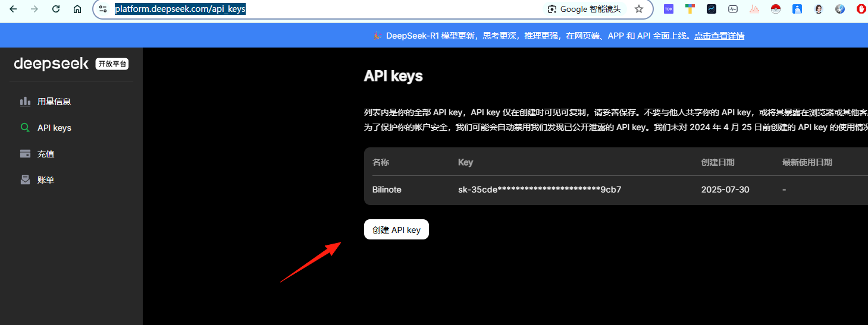Click the 账单 billing icon

coord(25,180)
